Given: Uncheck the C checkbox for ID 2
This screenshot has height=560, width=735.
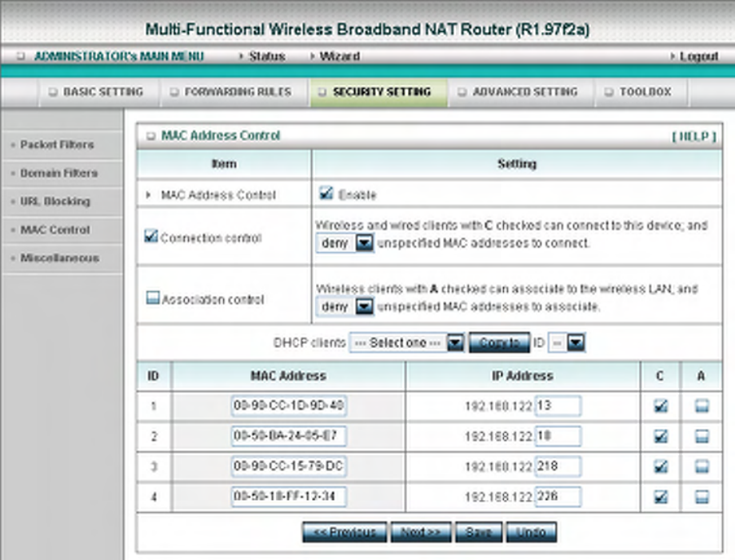Looking at the screenshot, I should click(x=661, y=437).
